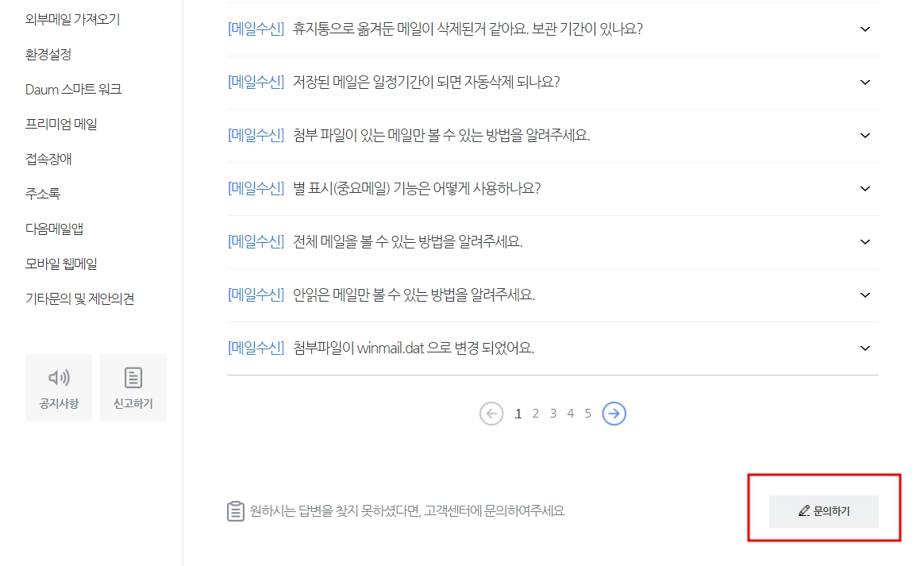This screenshot has height=566, width=924.
Task: Click the 신고하기 report document icon
Action: click(133, 378)
